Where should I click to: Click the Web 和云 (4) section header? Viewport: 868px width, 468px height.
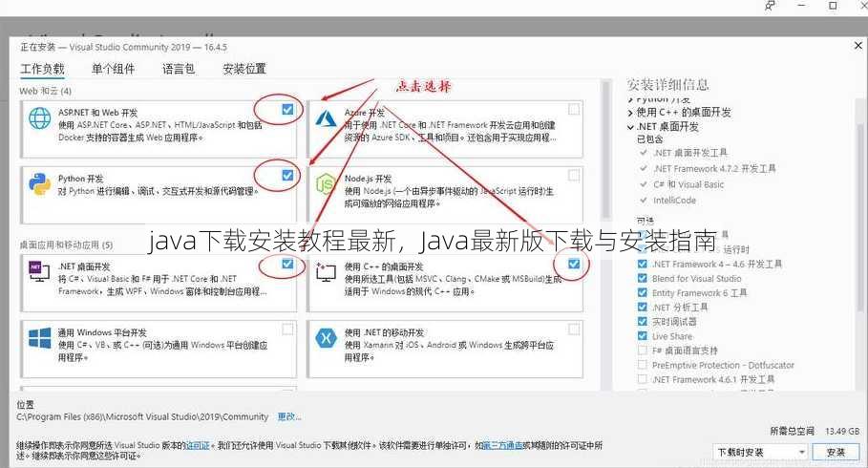(x=46, y=91)
